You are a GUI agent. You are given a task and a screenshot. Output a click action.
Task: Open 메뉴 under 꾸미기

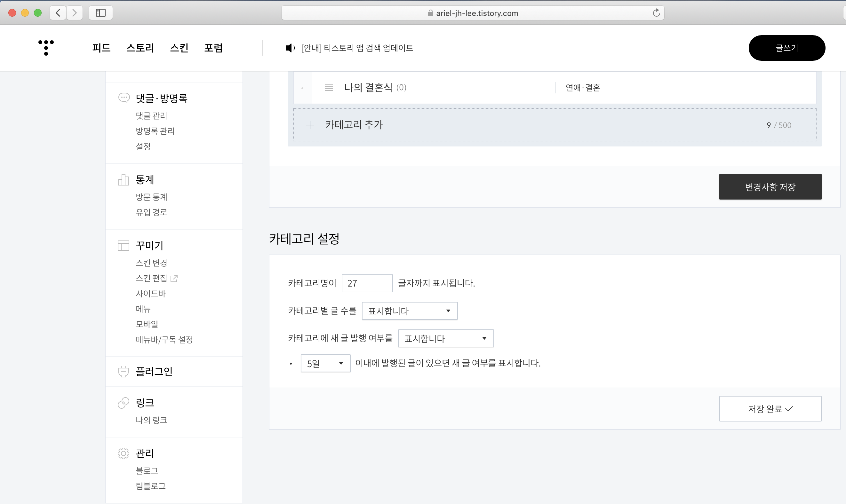coord(143,309)
